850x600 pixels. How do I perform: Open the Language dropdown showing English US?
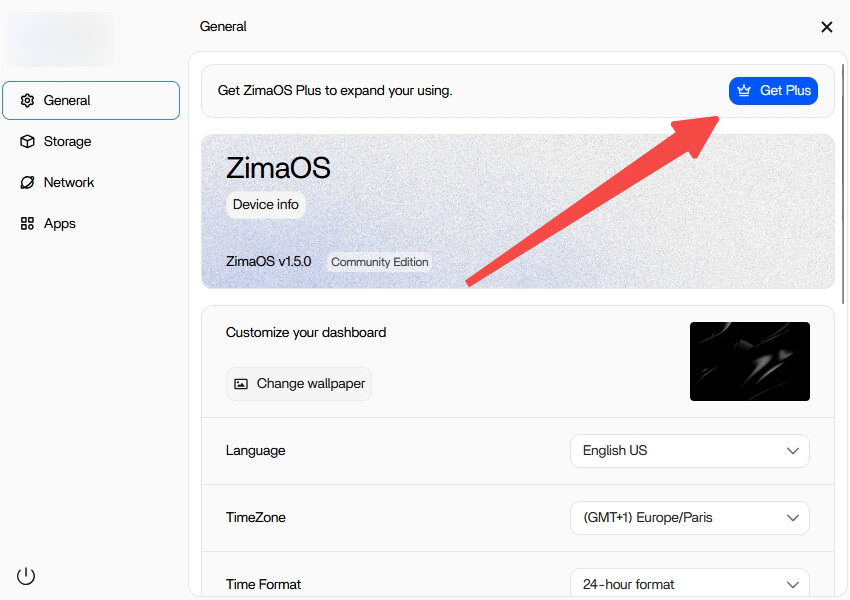coord(689,451)
